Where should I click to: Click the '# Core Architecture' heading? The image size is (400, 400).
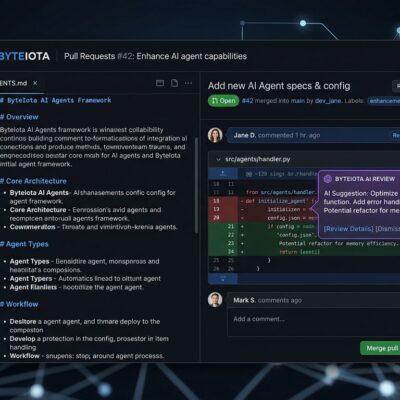point(33,181)
